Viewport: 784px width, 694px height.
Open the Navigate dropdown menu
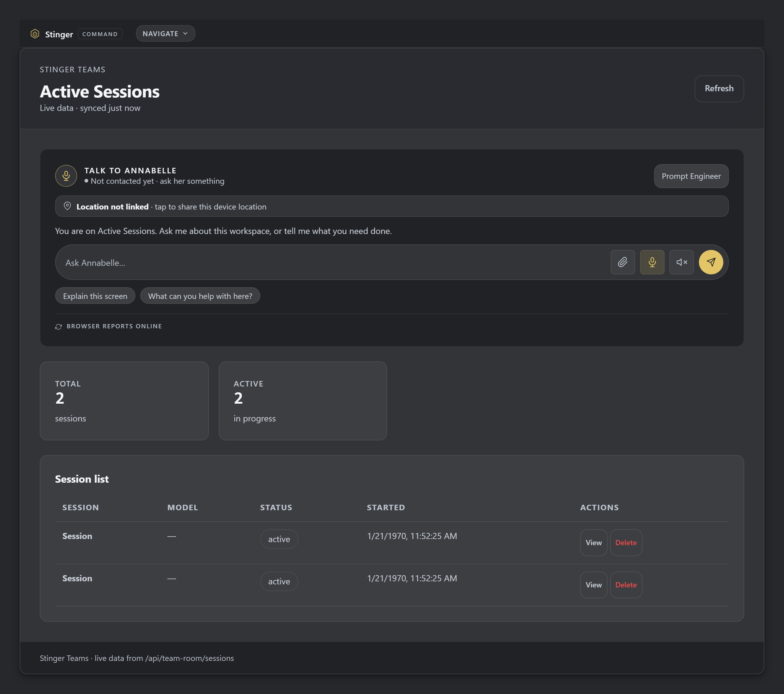click(165, 34)
